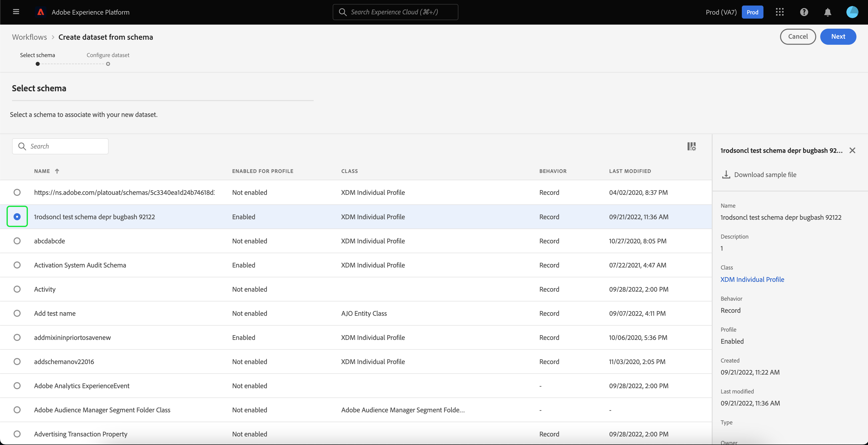Open the hamburger navigation menu

coord(16,12)
